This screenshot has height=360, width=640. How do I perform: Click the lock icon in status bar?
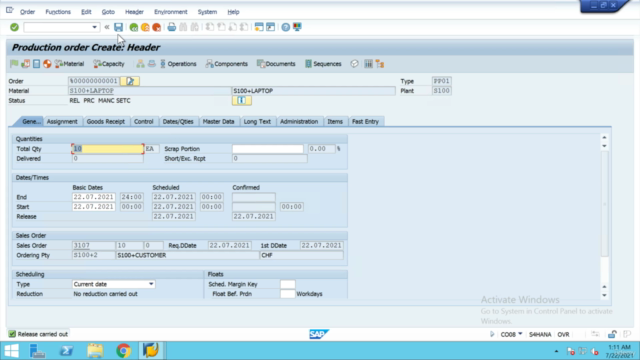[x=612, y=334]
